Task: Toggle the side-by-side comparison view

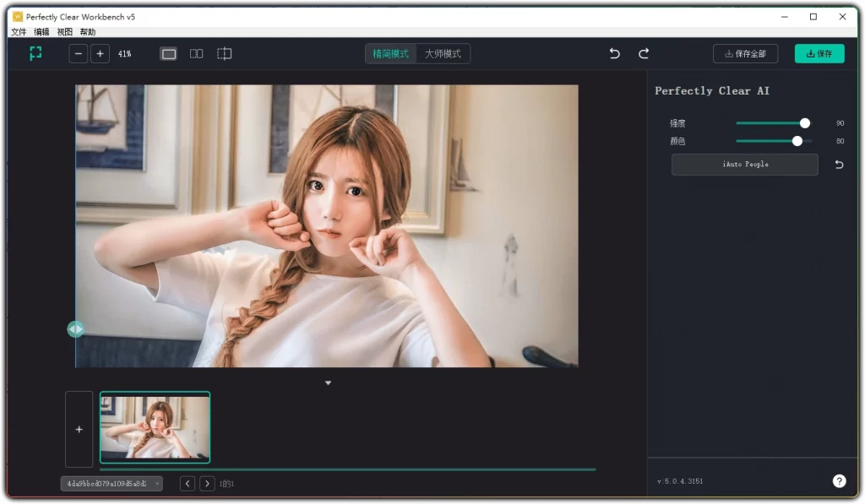Action: coord(196,53)
